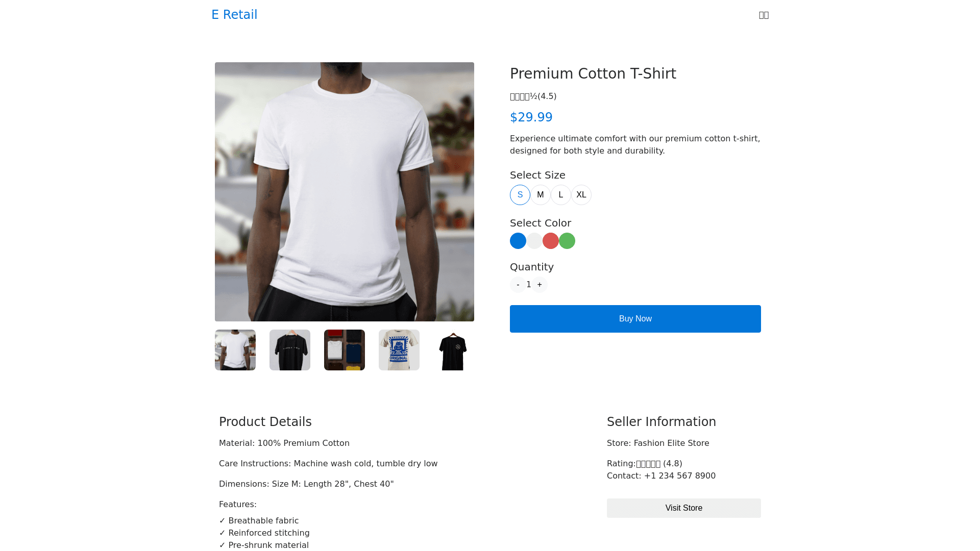The height and width of the screenshot is (551, 980).
Task: Select the blue ORIGINAL graphic tee thumbnail
Action: pos(399,350)
